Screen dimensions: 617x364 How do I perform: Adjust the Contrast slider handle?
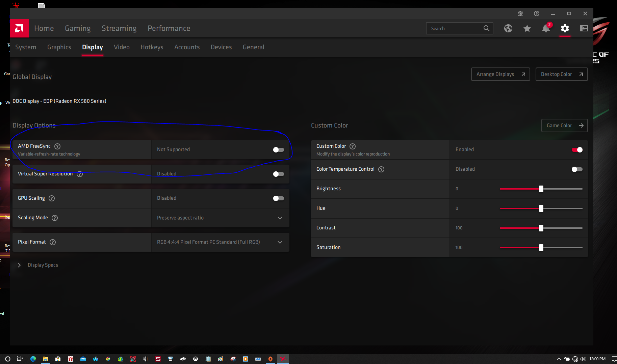click(x=541, y=228)
